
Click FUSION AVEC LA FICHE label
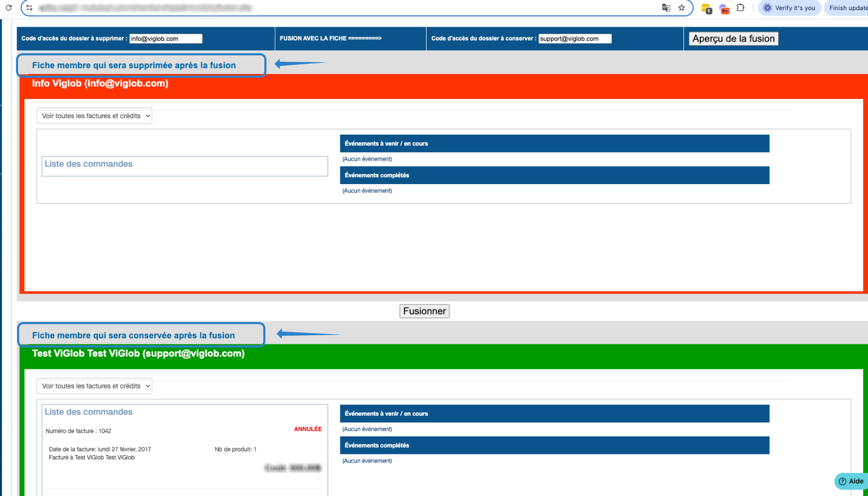[x=331, y=38]
